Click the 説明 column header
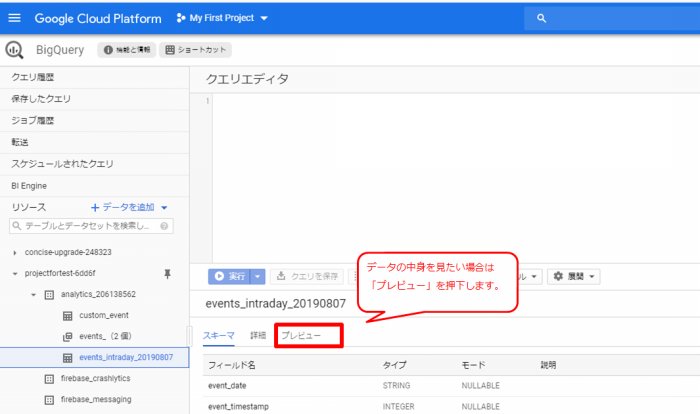 tap(549, 365)
